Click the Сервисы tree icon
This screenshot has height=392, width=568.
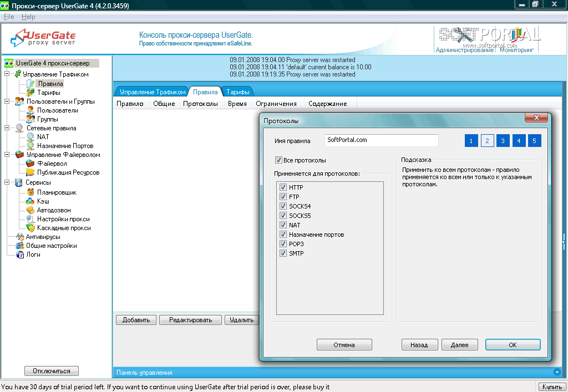(19, 182)
